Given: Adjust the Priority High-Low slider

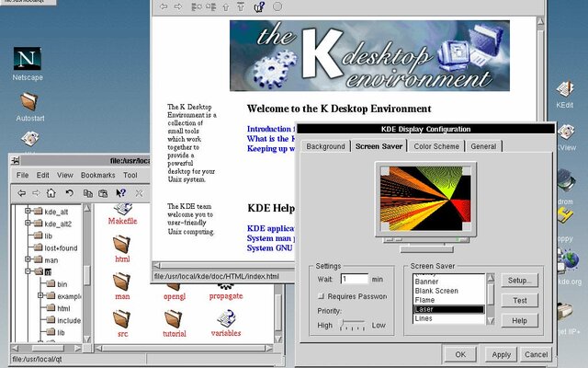Looking at the screenshot, I should click(x=352, y=325).
